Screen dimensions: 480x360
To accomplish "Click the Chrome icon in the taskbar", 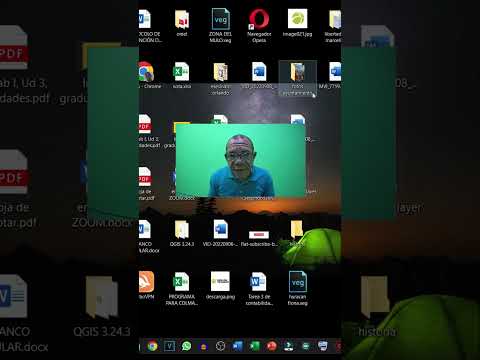I will (152, 346).
